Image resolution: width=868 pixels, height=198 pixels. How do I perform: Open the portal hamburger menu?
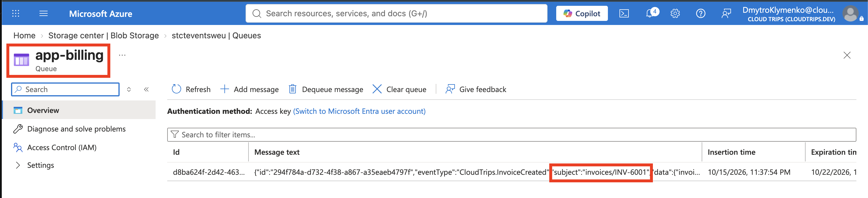44,13
